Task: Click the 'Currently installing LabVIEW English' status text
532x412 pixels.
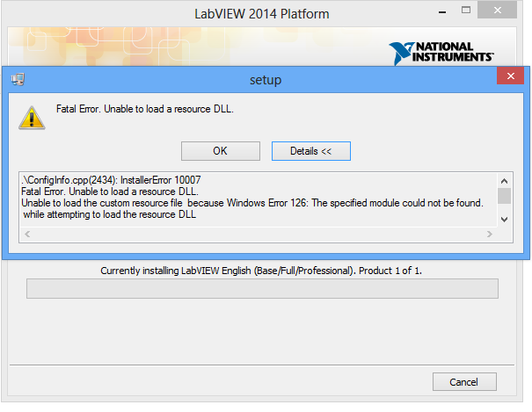Action: tap(261, 271)
